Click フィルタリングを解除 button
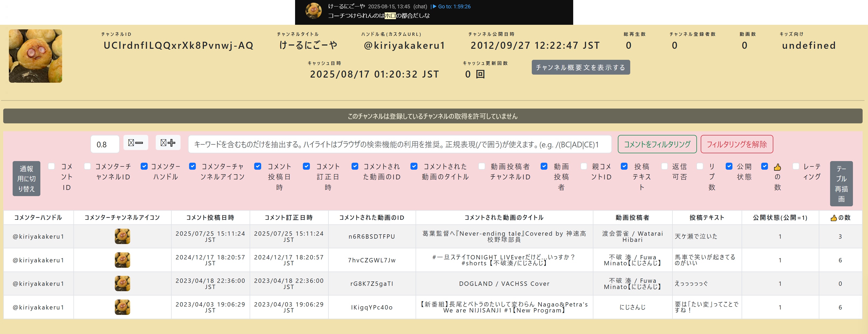Viewport: 868px width, 334px height. [736, 144]
